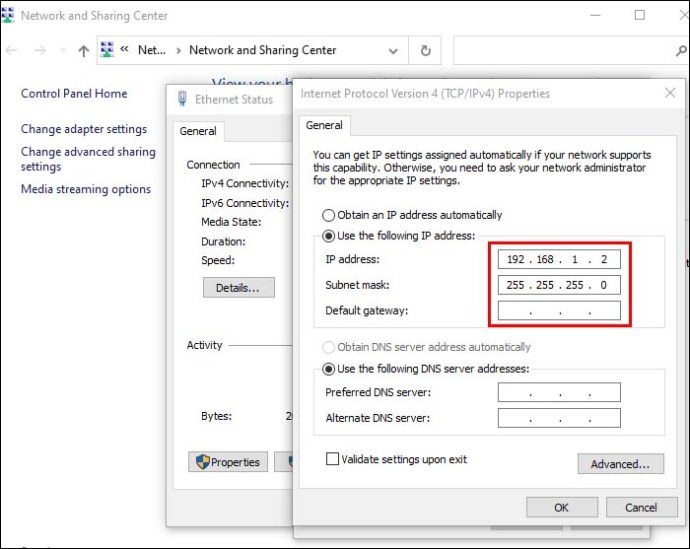
Task: Open Control Panel Home link
Action: tap(74, 93)
